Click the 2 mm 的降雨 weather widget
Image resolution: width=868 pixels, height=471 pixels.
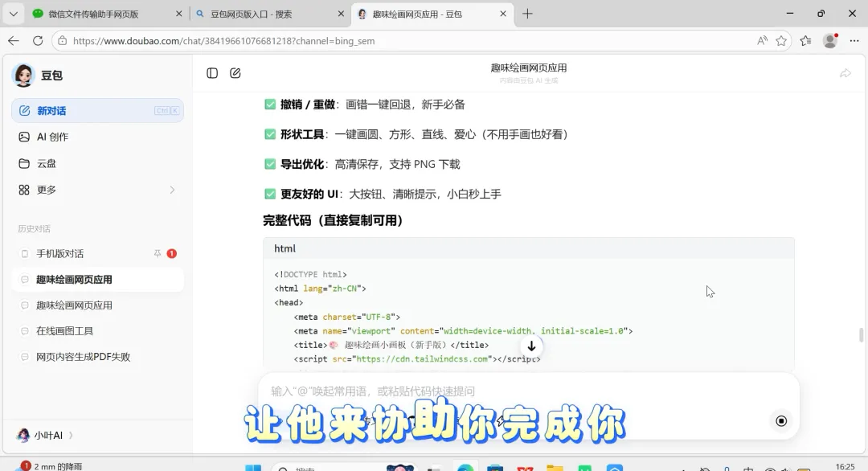[x=50, y=466]
